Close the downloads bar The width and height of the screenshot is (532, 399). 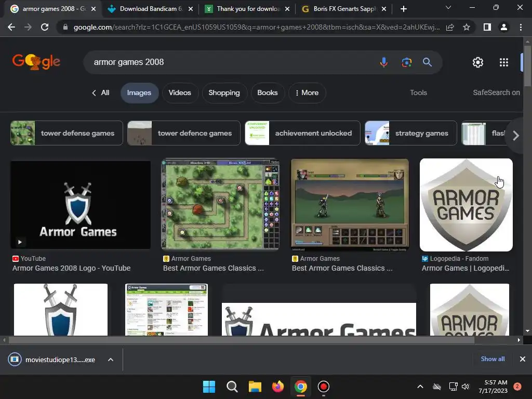[x=523, y=359]
